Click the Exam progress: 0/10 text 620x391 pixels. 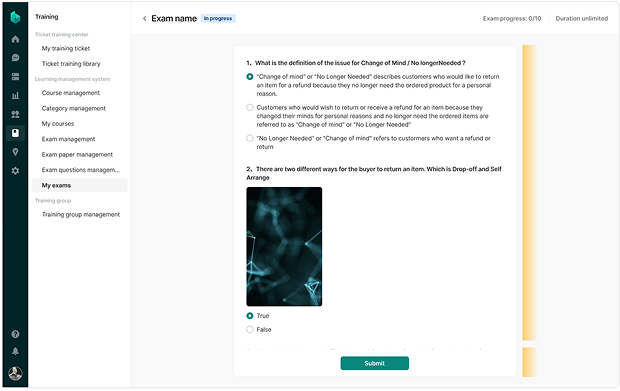pos(512,19)
